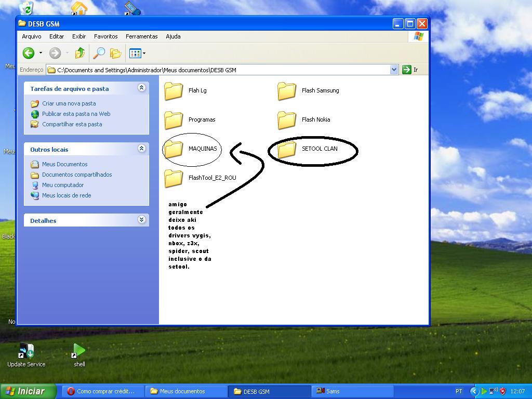Open the Ferramentas menu
This screenshot has height=399, width=532.
click(141, 36)
